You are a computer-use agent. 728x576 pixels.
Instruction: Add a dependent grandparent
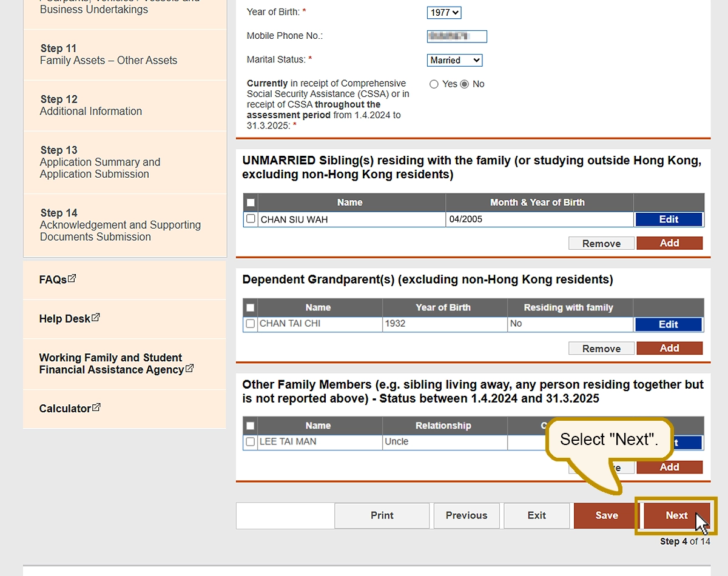[x=669, y=348]
